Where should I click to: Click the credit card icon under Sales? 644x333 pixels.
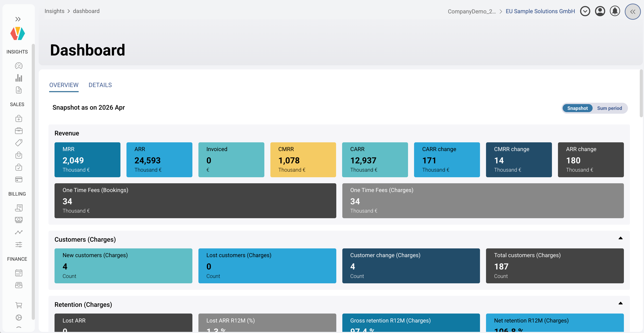19,179
